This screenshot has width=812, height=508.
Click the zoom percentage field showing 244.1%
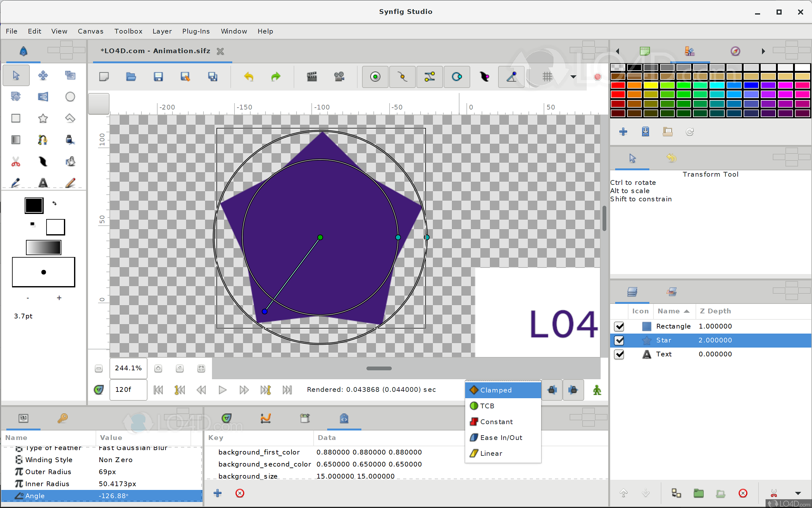pyautogui.click(x=128, y=368)
